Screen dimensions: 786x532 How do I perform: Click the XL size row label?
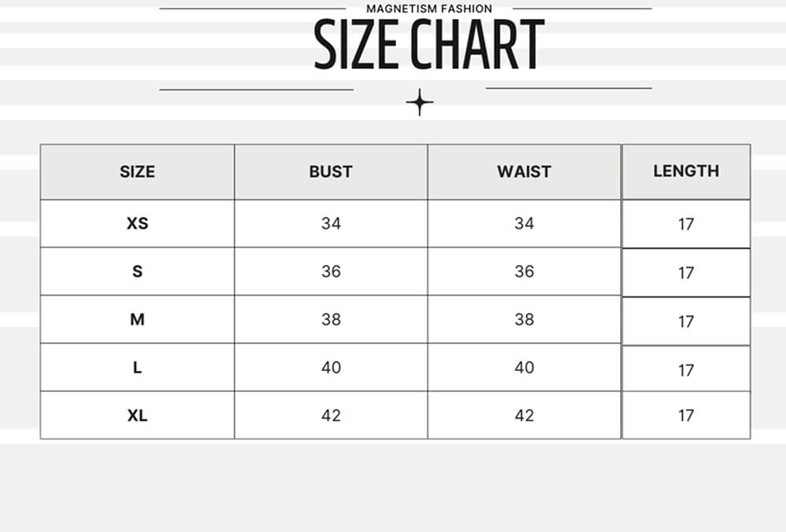[138, 415]
